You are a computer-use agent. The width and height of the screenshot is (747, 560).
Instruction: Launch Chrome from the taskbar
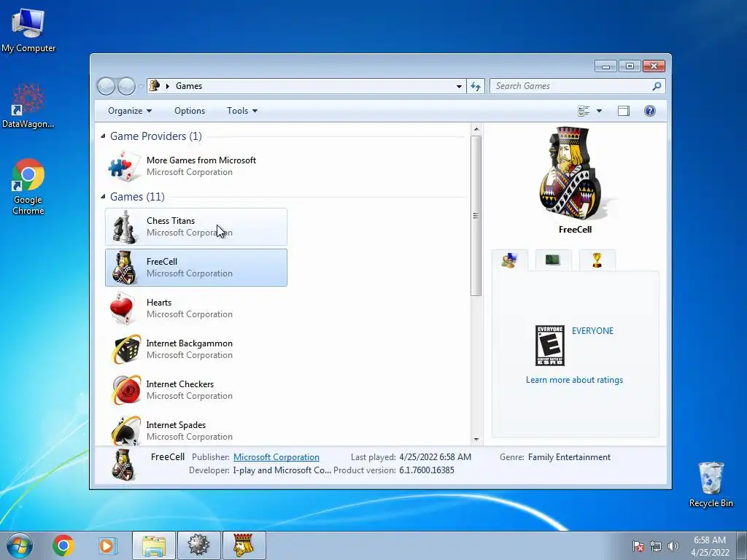click(63, 545)
